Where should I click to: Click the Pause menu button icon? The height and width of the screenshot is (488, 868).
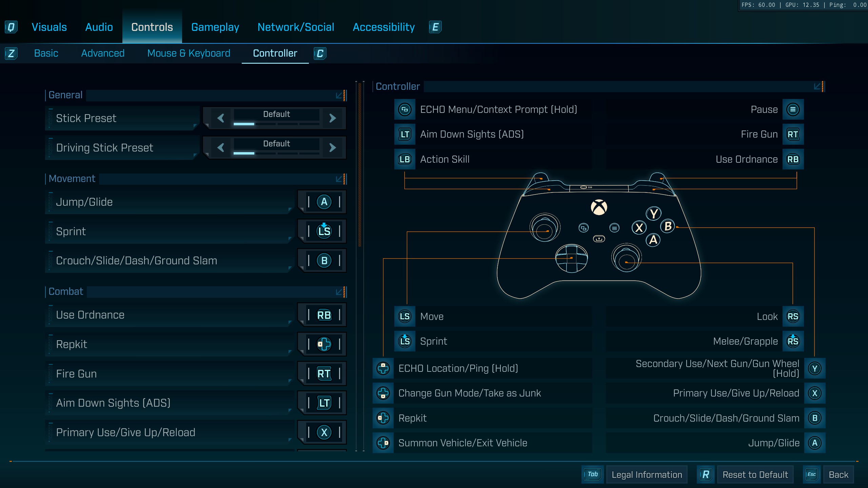pyautogui.click(x=793, y=109)
